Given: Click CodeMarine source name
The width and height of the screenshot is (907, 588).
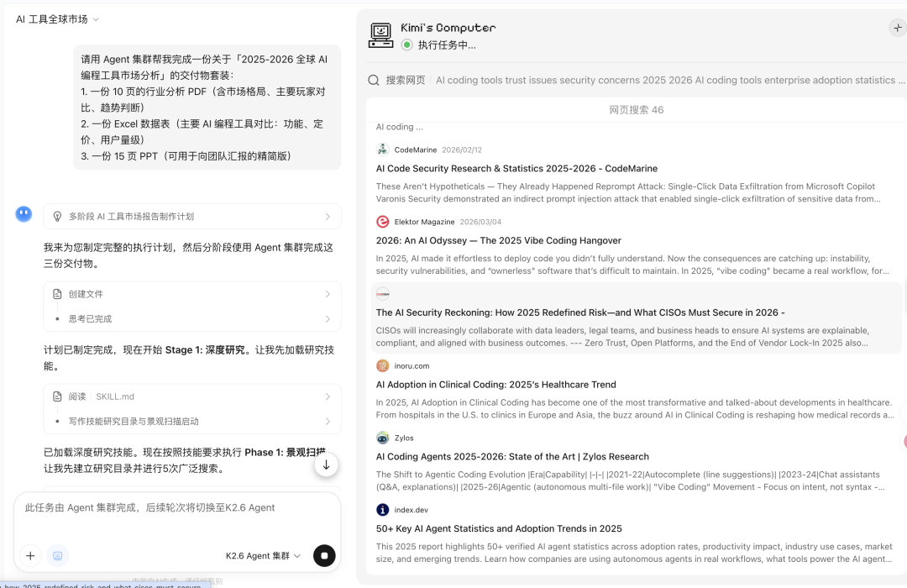Looking at the screenshot, I should click(416, 150).
